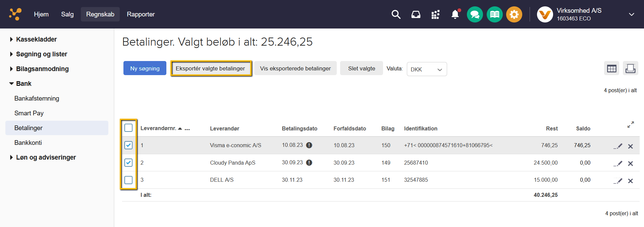Expand the Virksomhed A/S account menu
The width and height of the screenshot is (644, 227).
(x=631, y=14)
